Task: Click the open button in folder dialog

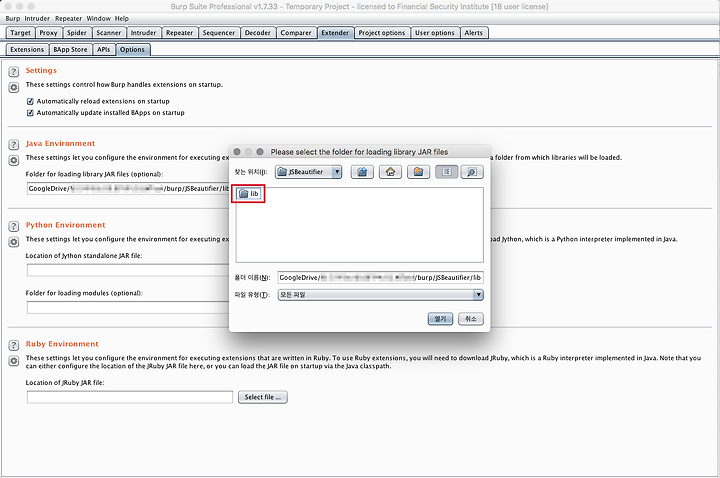Action: click(x=440, y=319)
